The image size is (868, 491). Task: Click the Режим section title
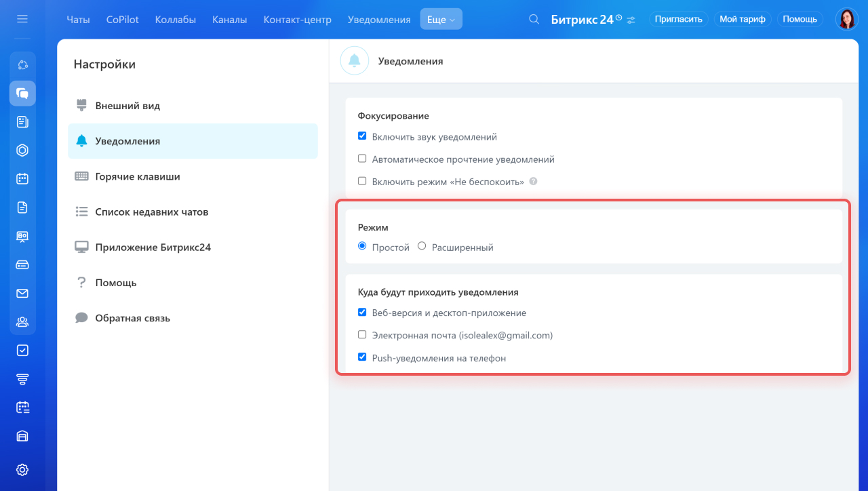[373, 227]
